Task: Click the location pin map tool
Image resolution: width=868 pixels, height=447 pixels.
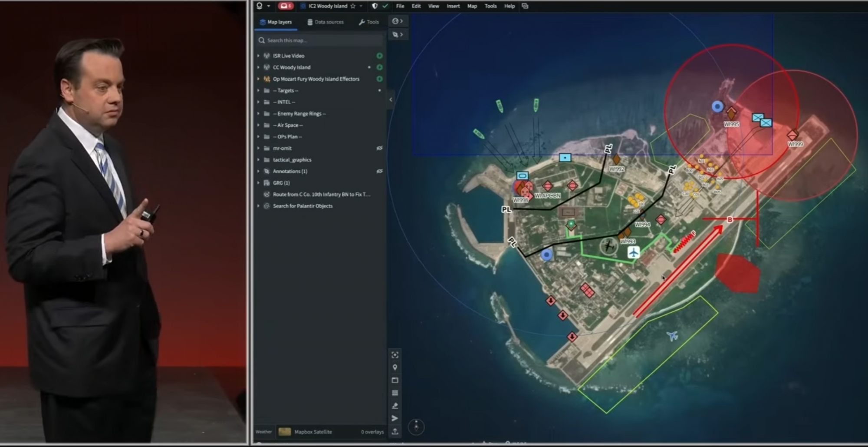Action: coord(395,368)
